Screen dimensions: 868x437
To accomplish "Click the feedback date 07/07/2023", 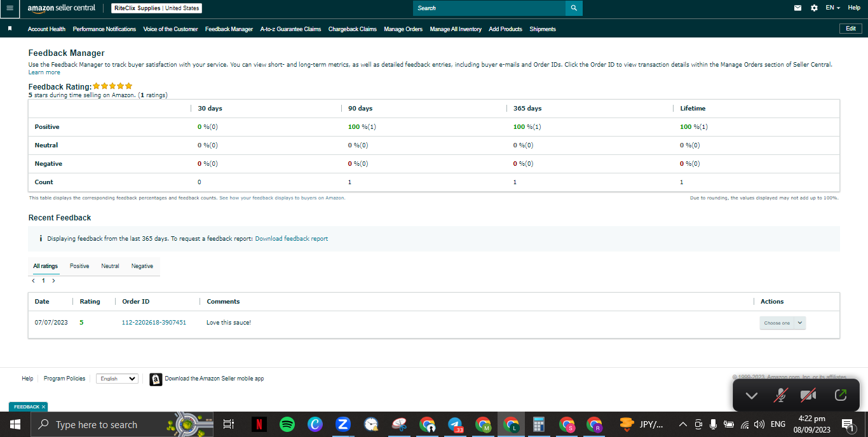I will [x=51, y=323].
